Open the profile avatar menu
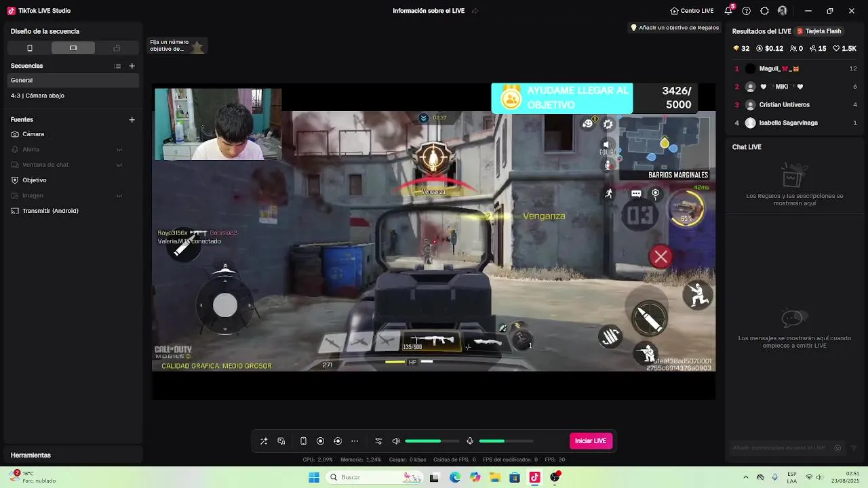Image resolution: width=868 pixels, height=488 pixels. (783, 11)
